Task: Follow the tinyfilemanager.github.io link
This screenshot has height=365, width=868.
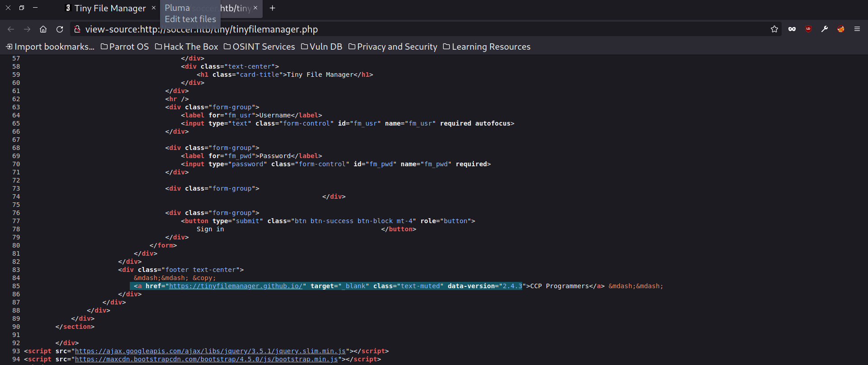Action: [236, 286]
